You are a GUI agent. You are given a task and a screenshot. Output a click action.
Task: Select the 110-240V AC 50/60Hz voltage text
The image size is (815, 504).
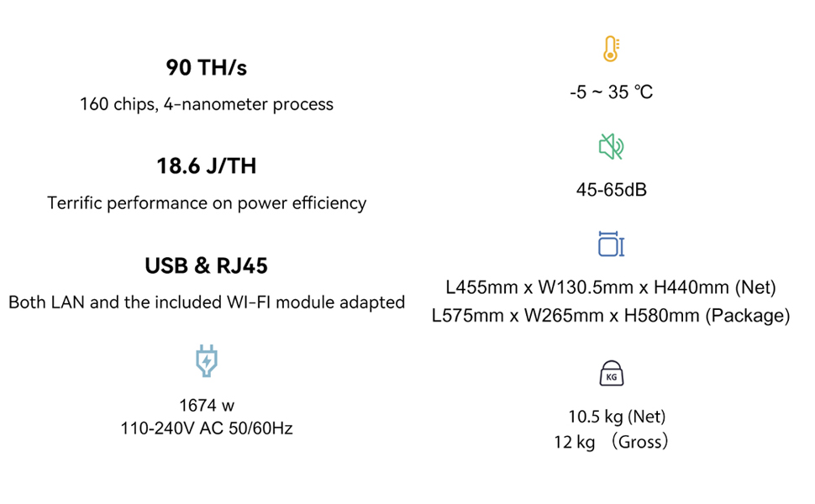point(207,428)
